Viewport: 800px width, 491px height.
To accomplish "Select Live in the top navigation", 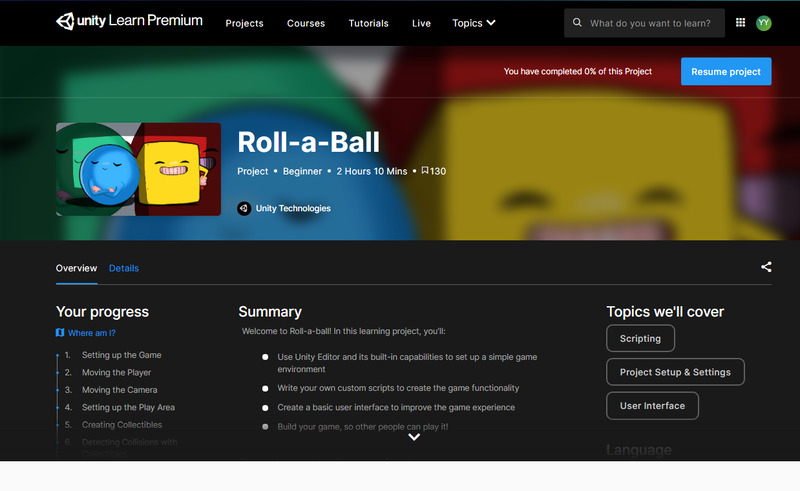I will point(421,23).
